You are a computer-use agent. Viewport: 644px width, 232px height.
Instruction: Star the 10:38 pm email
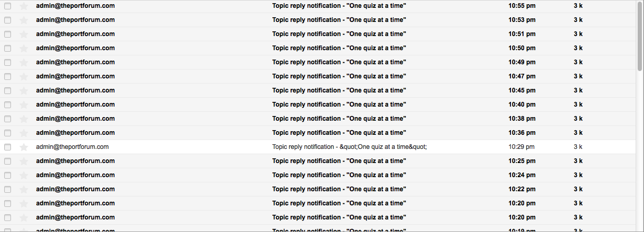(23, 119)
